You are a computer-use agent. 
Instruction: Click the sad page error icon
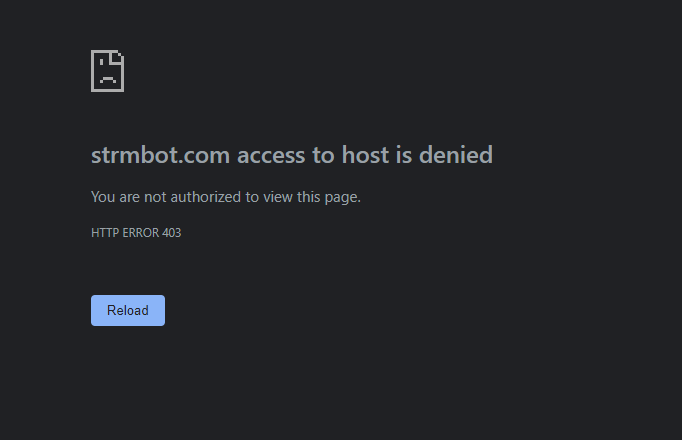(107, 71)
